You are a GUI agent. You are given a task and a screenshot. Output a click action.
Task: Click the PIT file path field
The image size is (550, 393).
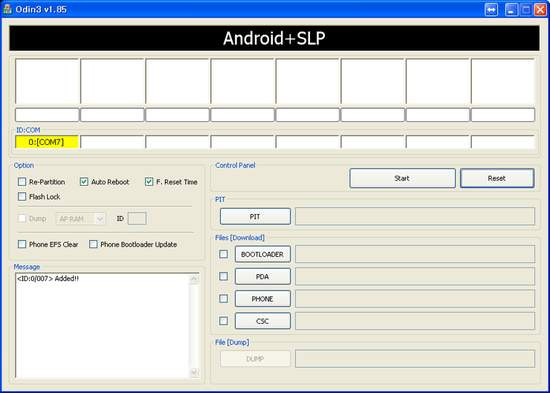coord(415,216)
